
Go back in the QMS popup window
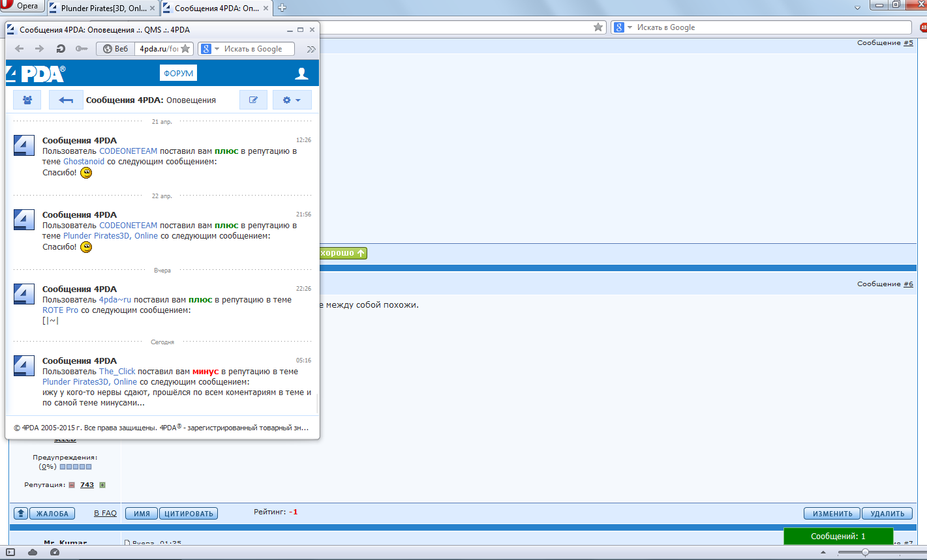(x=19, y=49)
